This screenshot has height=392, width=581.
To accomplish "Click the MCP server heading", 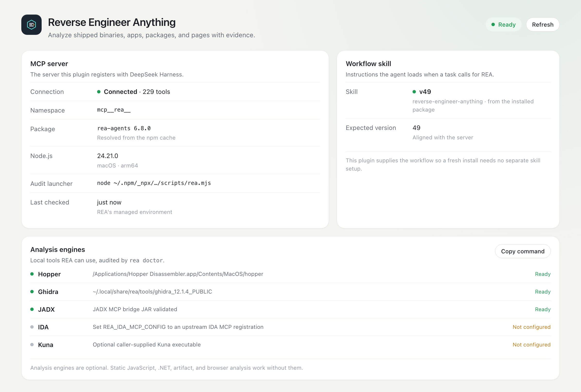I will (x=49, y=64).
